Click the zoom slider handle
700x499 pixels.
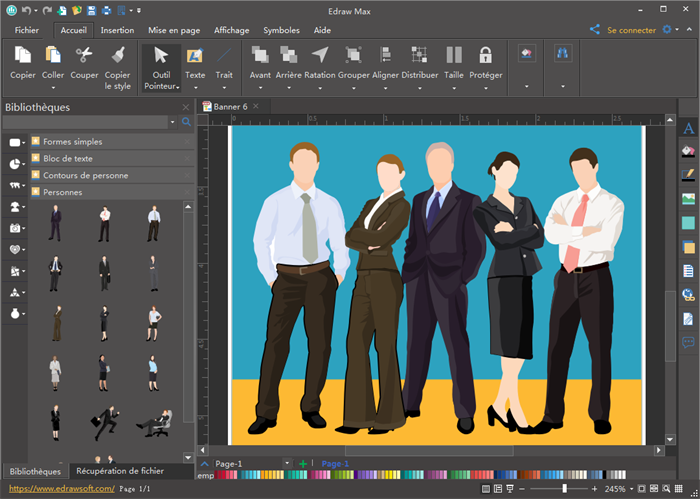point(564,489)
